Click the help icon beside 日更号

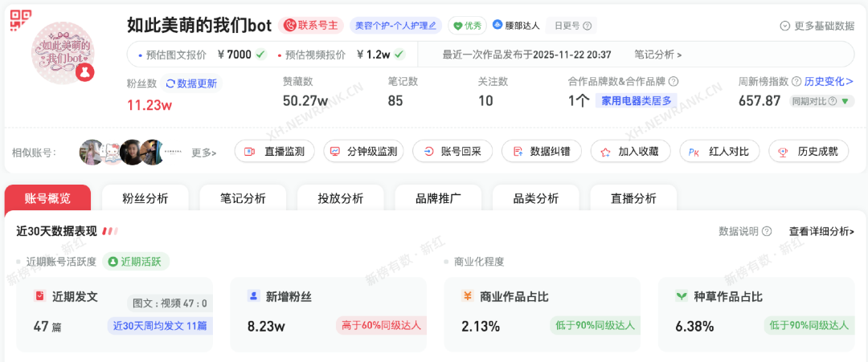588,26
